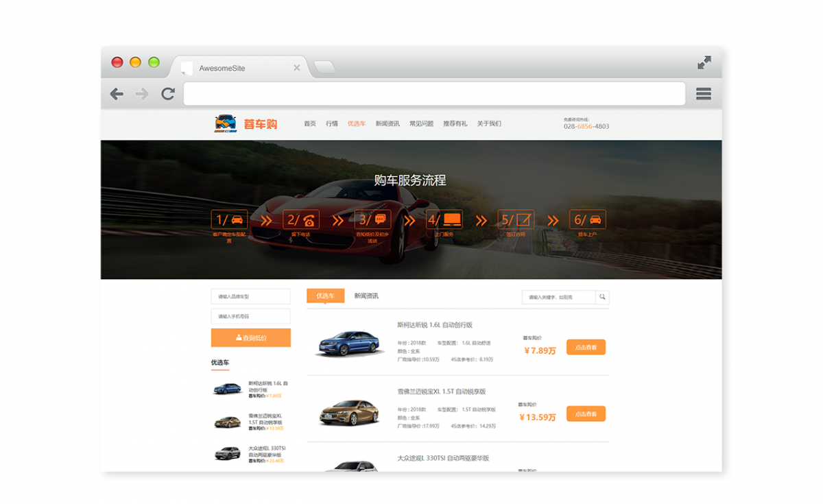Close the AwesomeSite tab
The width and height of the screenshot is (823, 504).
tap(297, 68)
